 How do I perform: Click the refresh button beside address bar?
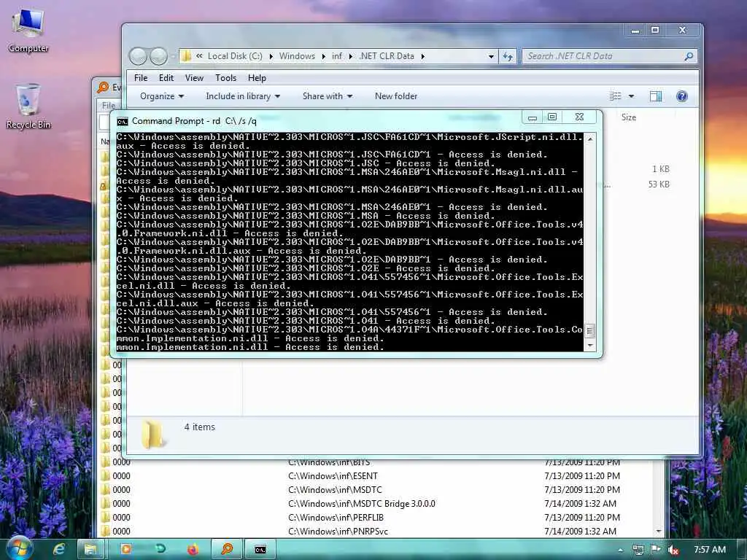508,56
